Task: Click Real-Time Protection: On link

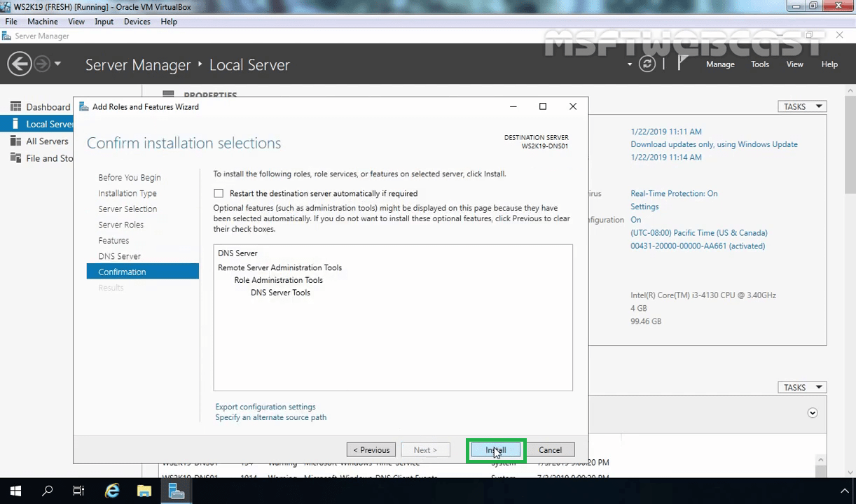Action: coord(674,193)
